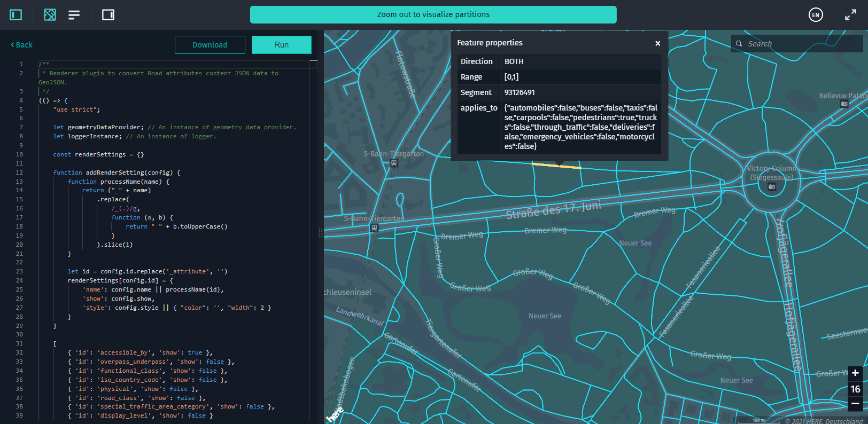Open the stacked lines list icon

click(74, 15)
